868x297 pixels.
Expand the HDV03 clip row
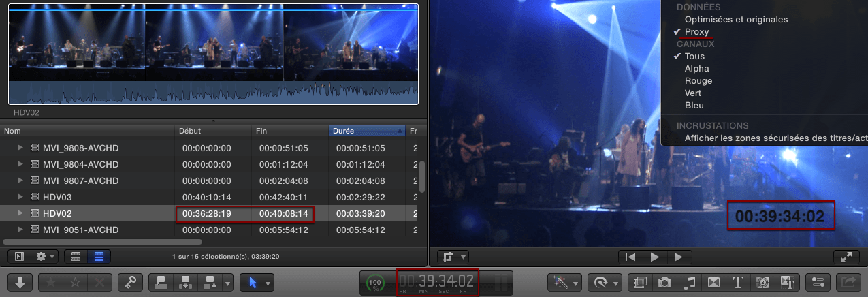20,197
